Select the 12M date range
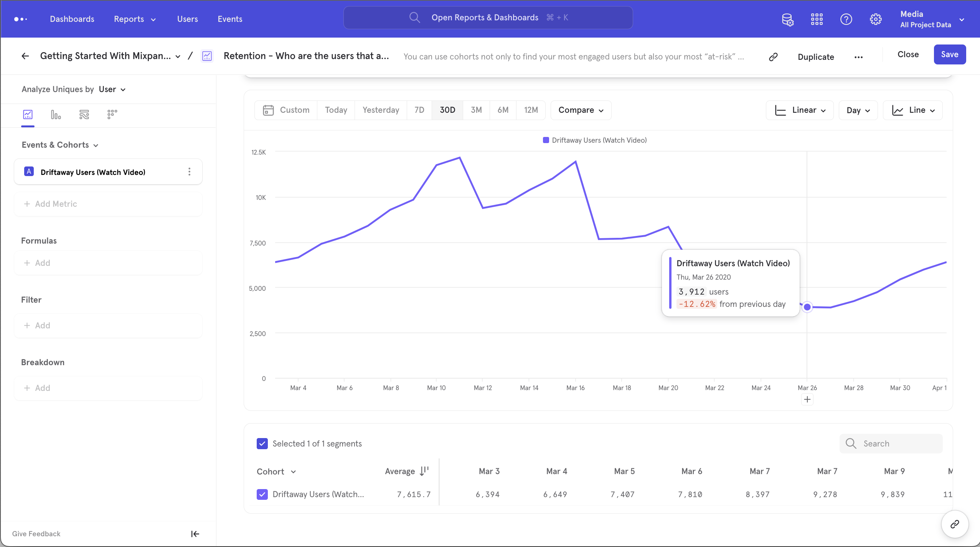980x547 pixels. [531, 110]
